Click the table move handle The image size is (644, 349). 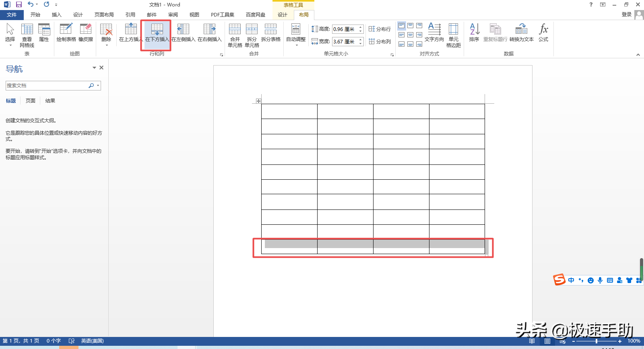tap(258, 101)
